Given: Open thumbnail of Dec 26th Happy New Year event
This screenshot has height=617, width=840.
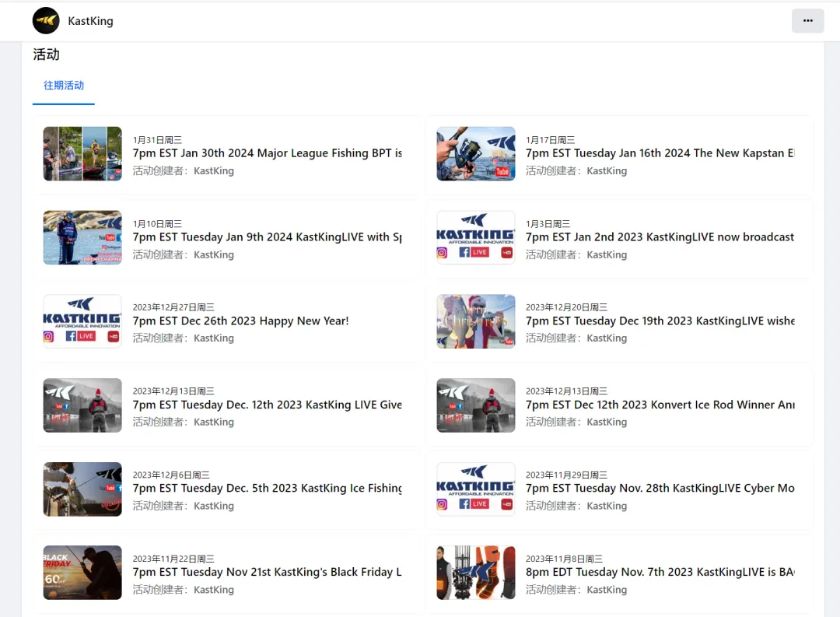Looking at the screenshot, I should pos(82,321).
